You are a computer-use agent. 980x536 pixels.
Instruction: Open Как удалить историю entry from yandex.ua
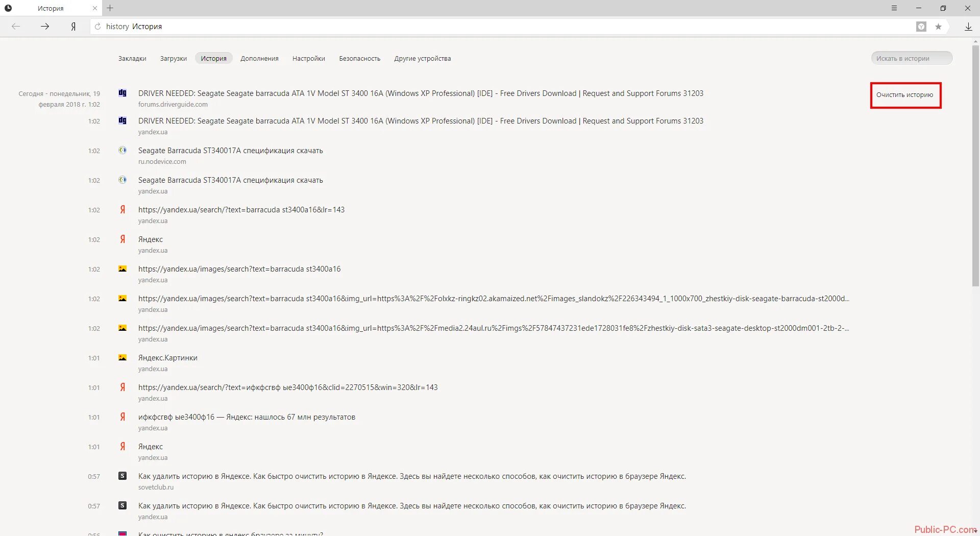pos(412,506)
